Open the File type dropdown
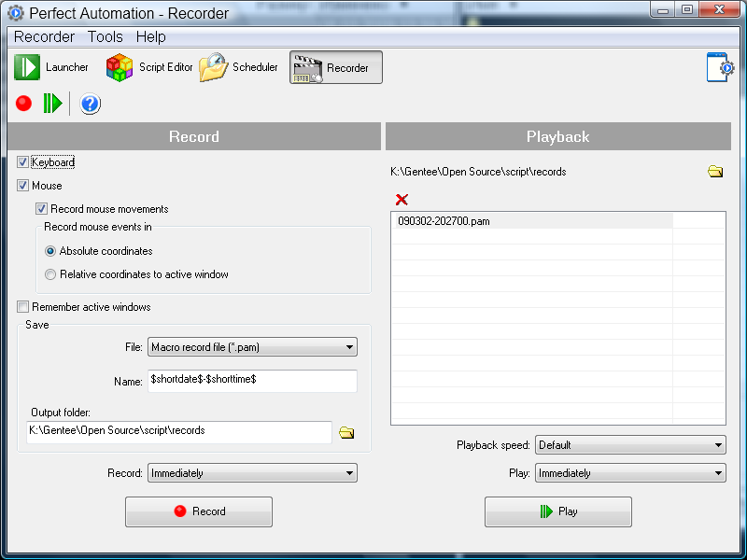Image resolution: width=747 pixels, height=560 pixels. tap(252, 347)
